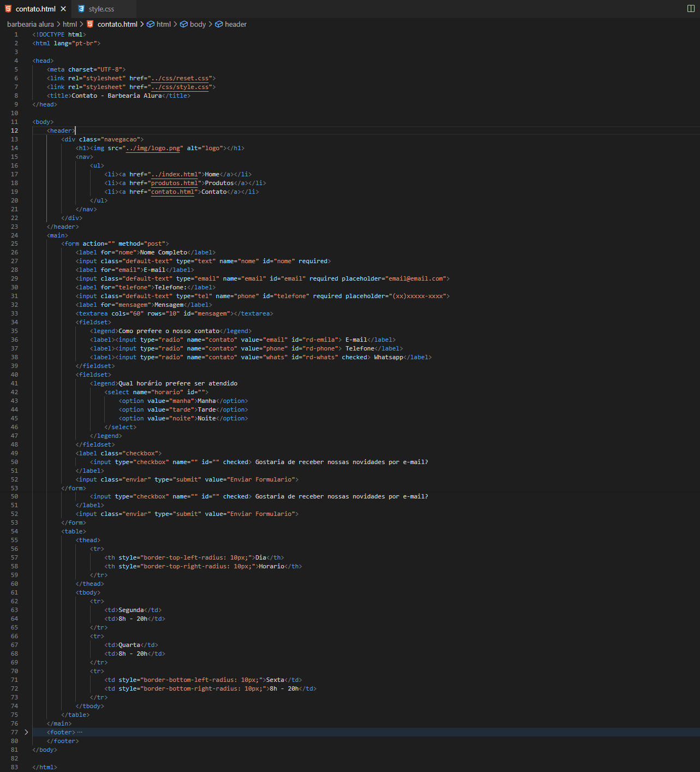Follow the contato.html href link on line 19

coord(172,192)
